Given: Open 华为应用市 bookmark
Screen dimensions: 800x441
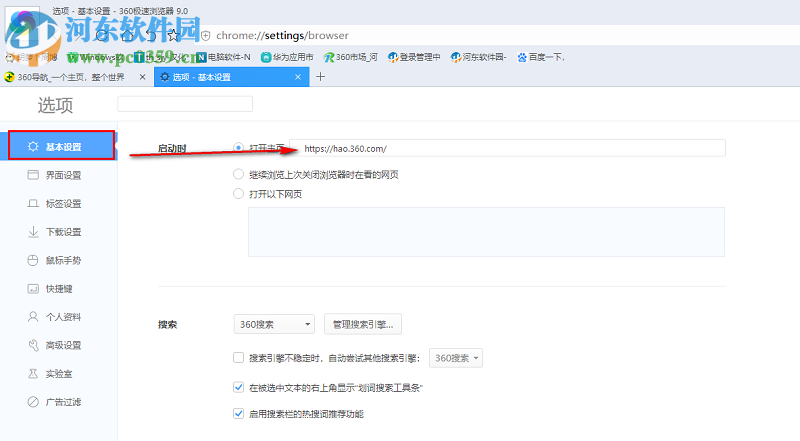Looking at the screenshot, I should [287, 57].
